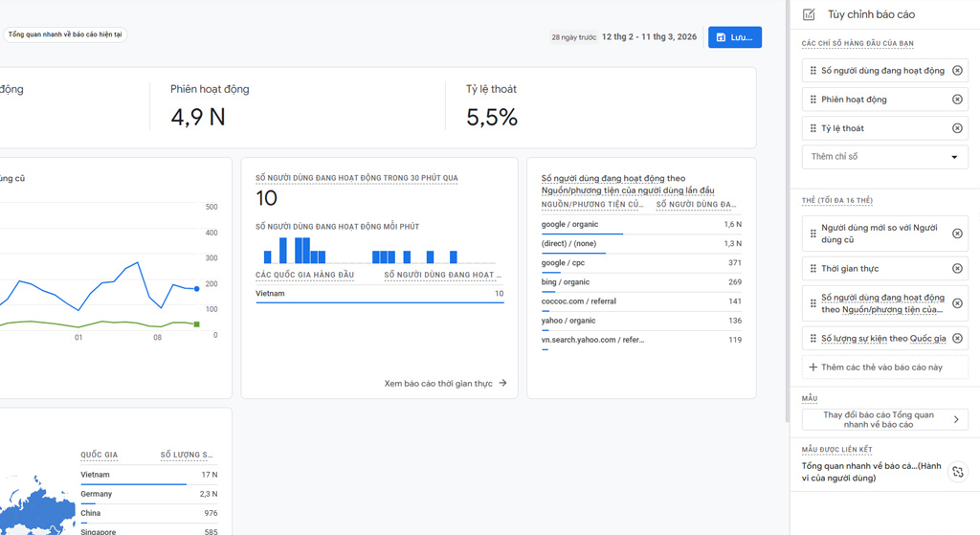Remove the Số người dùng đang hoạt động metric
The width and height of the screenshot is (980, 535).
coord(957,71)
